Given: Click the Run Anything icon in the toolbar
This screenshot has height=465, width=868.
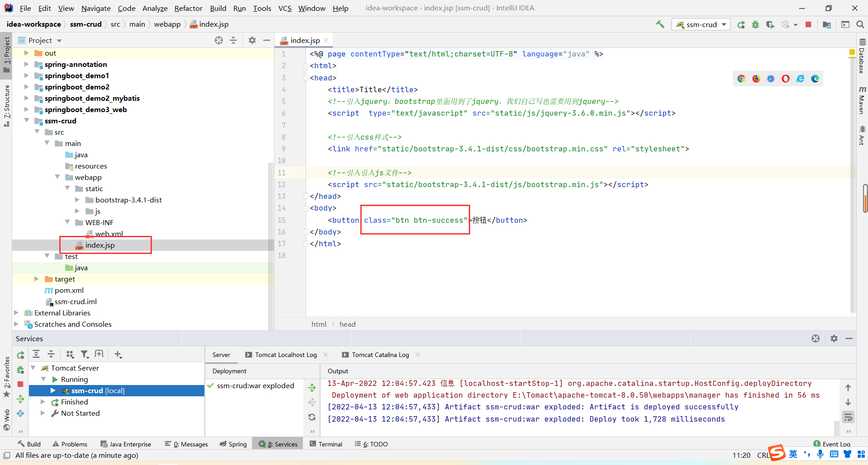Looking at the screenshot, I should (x=845, y=24).
